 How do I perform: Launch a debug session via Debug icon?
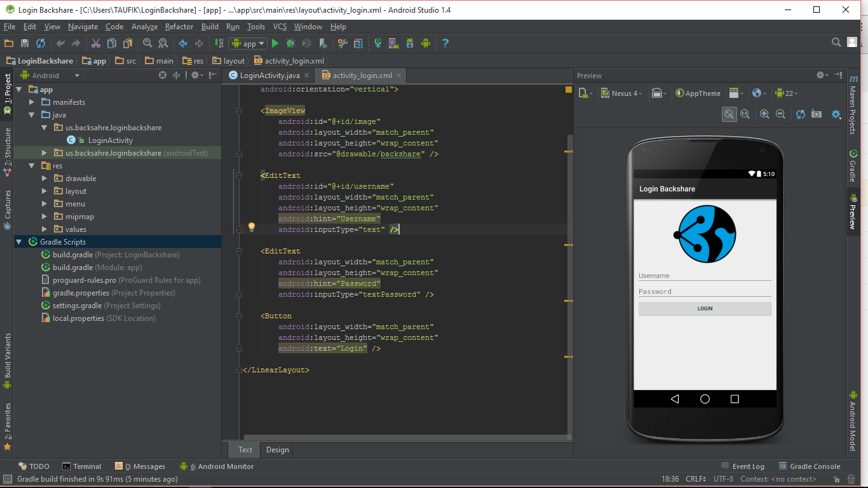coord(289,43)
